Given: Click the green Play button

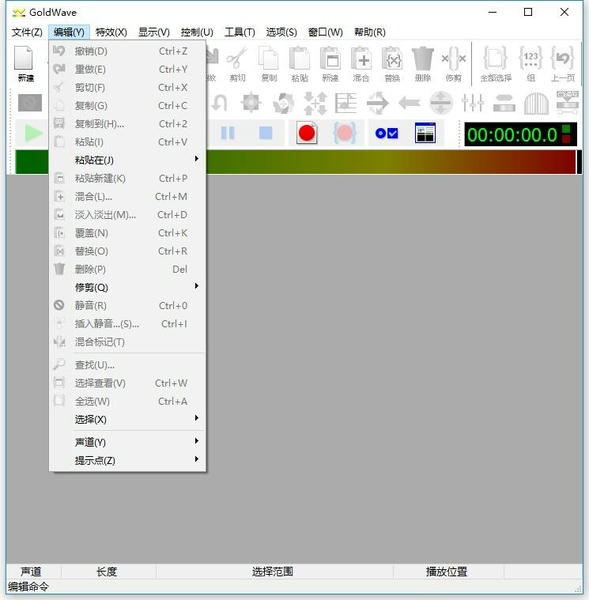Looking at the screenshot, I should point(33,133).
